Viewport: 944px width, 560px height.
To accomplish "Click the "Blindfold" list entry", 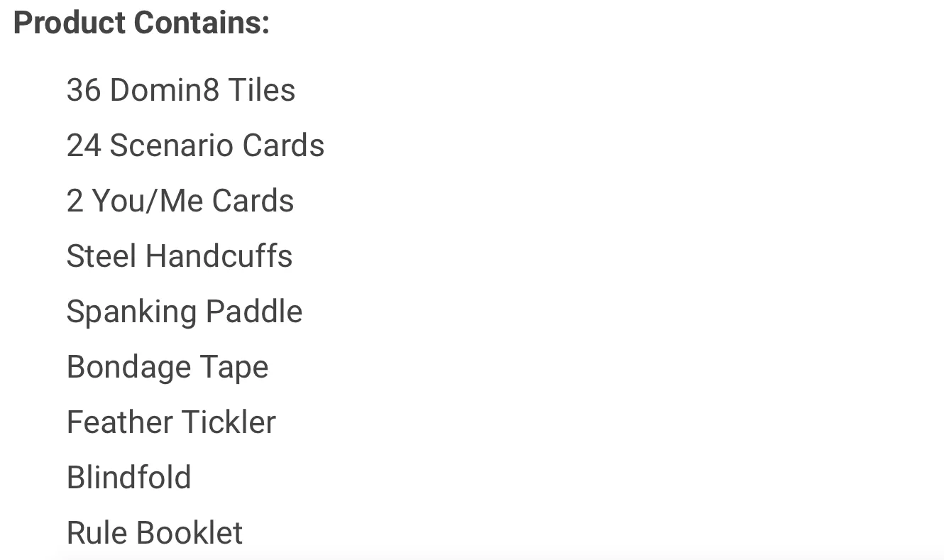I will (129, 478).
